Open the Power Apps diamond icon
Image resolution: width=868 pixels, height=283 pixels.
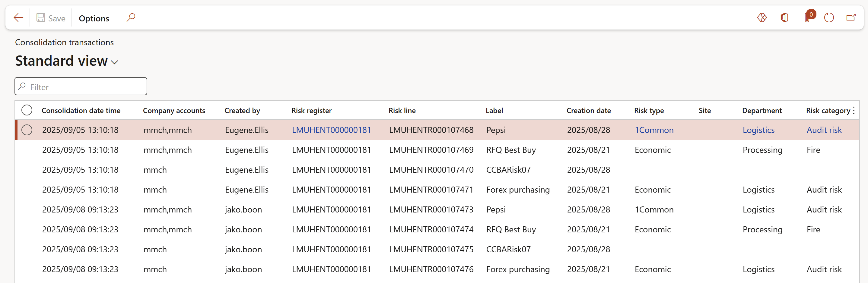click(762, 17)
